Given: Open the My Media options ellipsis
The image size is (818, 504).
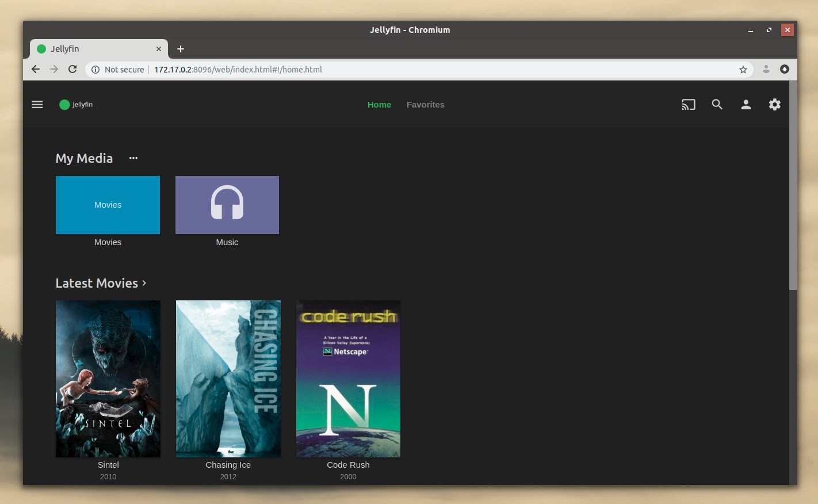Looking at the screenshot, I should coord(133,158).
